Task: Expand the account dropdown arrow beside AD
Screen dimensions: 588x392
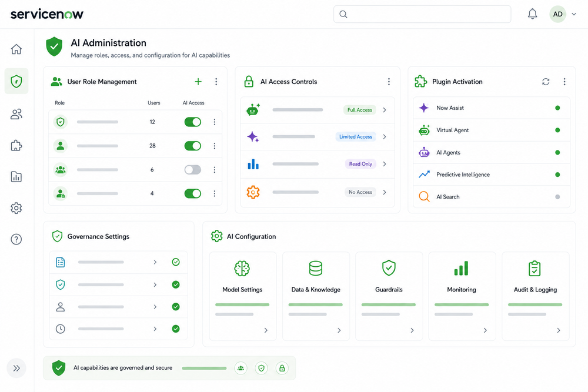Action: (574, 14)
